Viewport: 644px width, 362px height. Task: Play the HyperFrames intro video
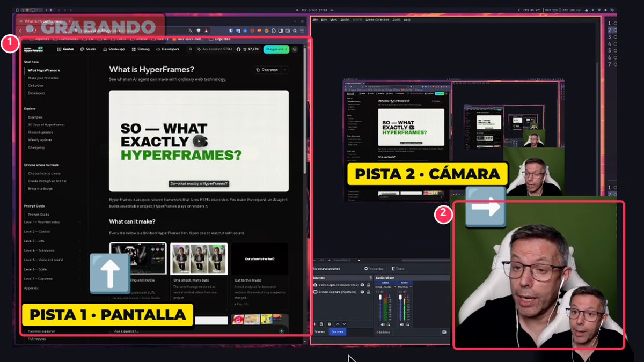pos(199,141)
